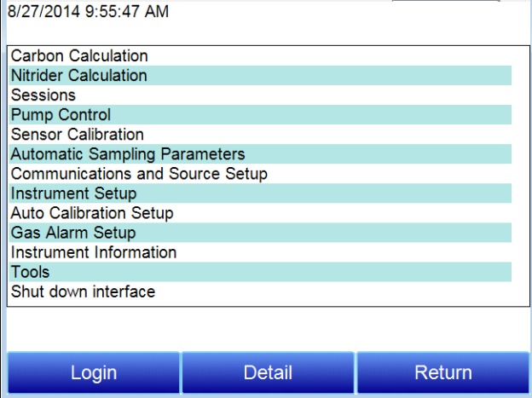532x398 pixels.
Task: Click the Detail button
Action: (268, 373)
